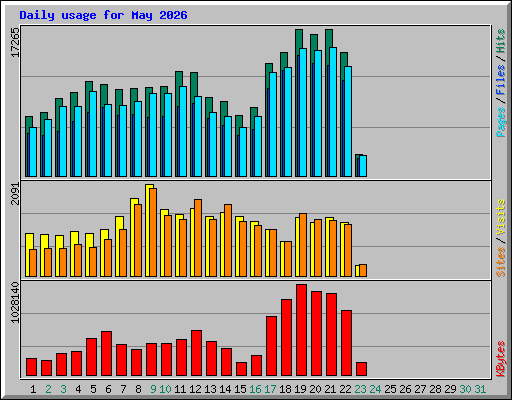512x400 pixels.
Task: Click day 23 on the x-axis
Action: 360,389
